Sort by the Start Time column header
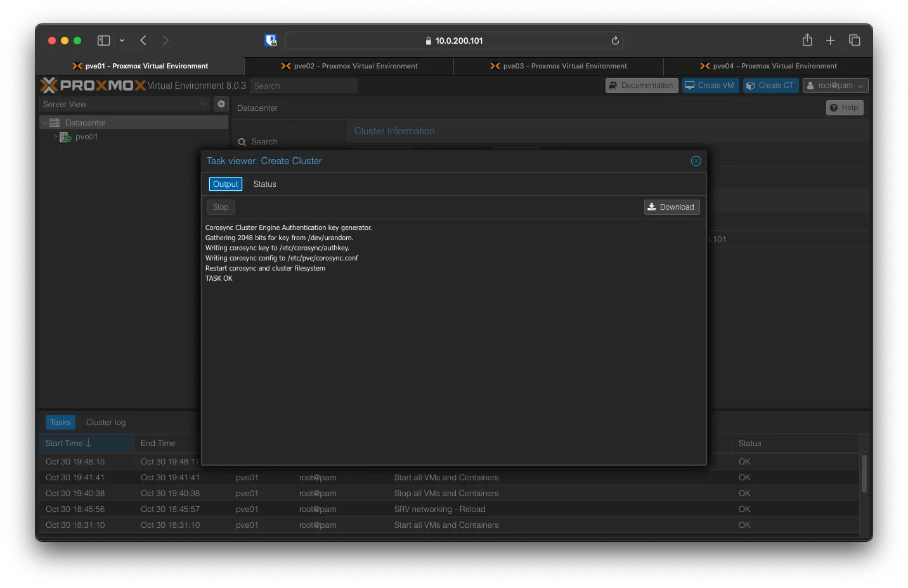908x588 pixels. pos(86,444)
